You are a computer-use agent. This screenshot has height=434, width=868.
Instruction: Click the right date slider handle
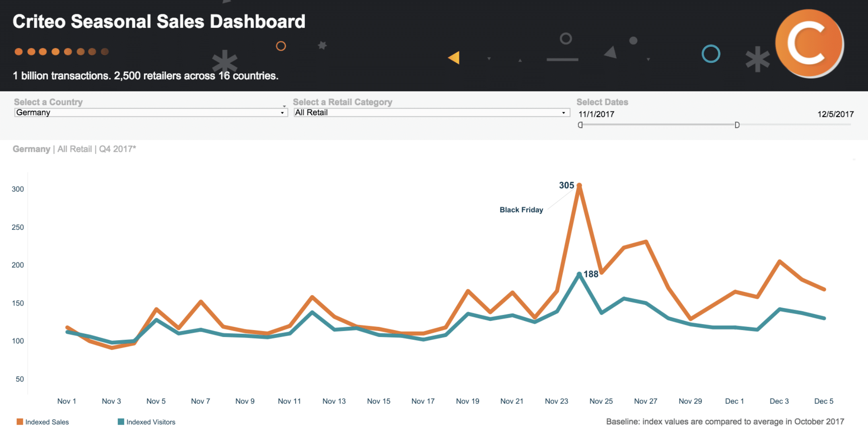pos(737,125)
